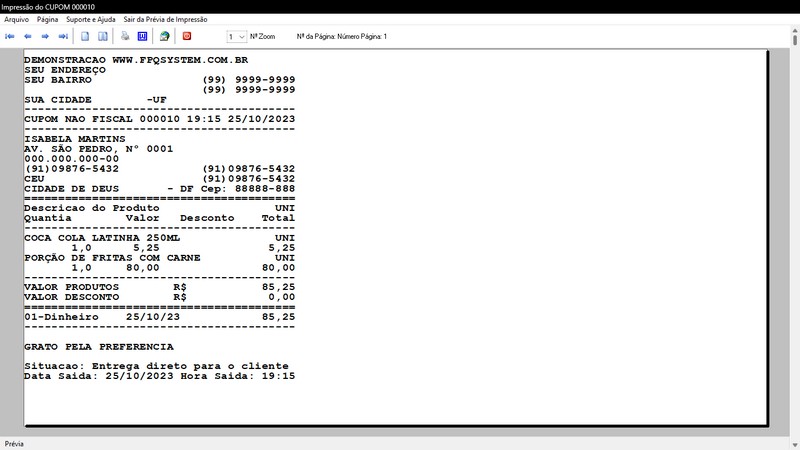
Task: Click the VALOR DESCONTO line
Action: [160, 297]
